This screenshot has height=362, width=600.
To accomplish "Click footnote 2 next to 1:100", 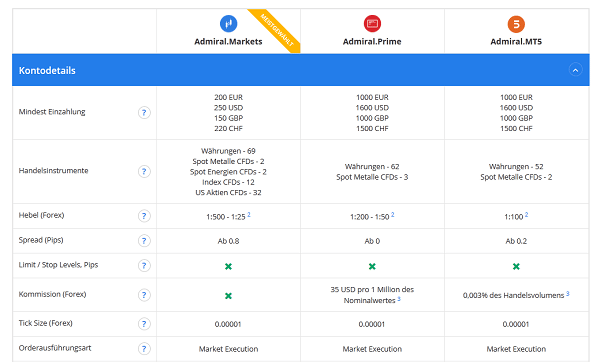I will click(x=526, y=215).
